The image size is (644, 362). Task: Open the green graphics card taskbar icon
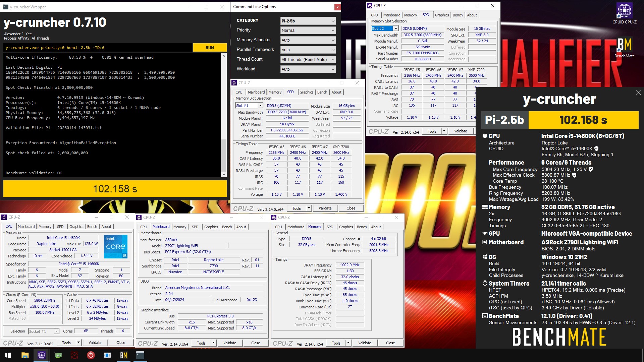click(x=58, y=355)
